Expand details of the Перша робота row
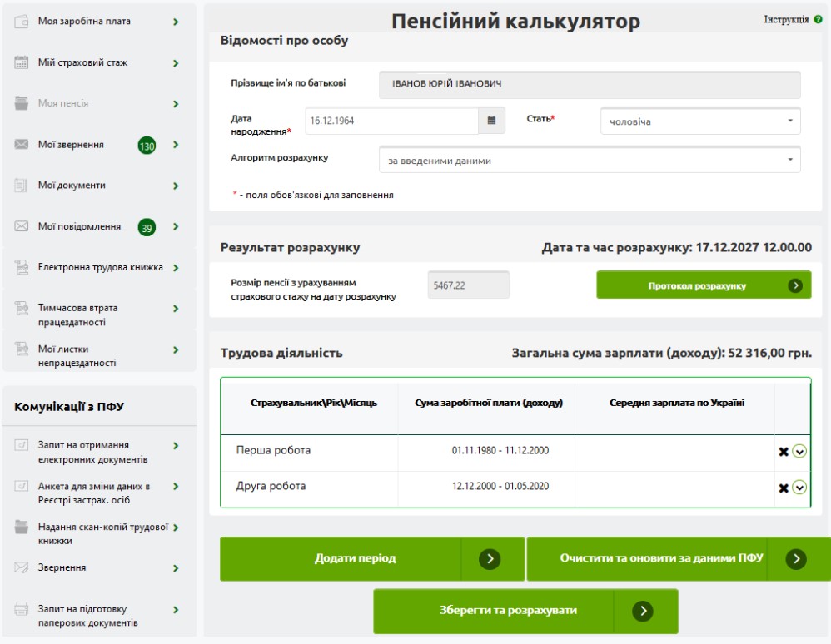Viewport: 831px width, 644px height. coord(801,450)
